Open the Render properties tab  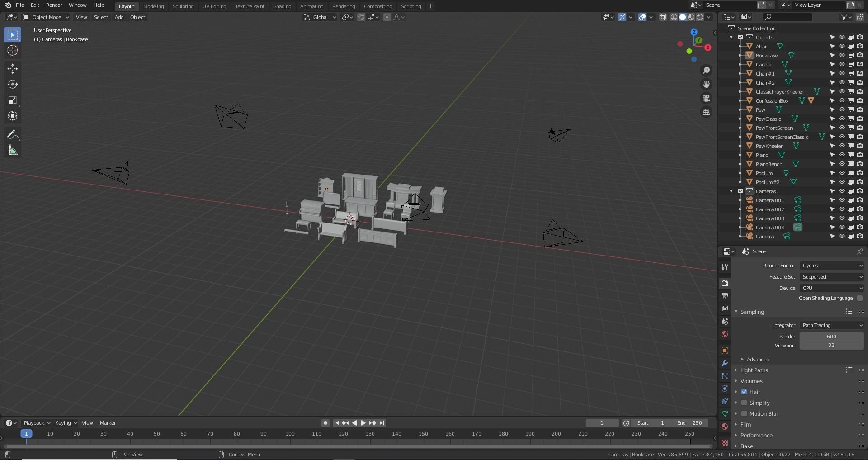pyautogui.click(x=725, y=283)
